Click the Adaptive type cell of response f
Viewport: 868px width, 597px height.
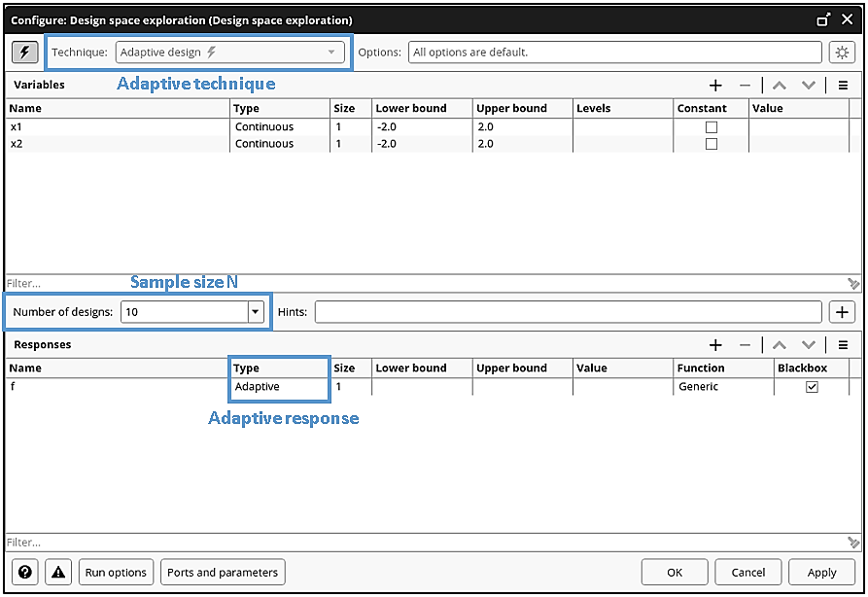click(280, 387)
